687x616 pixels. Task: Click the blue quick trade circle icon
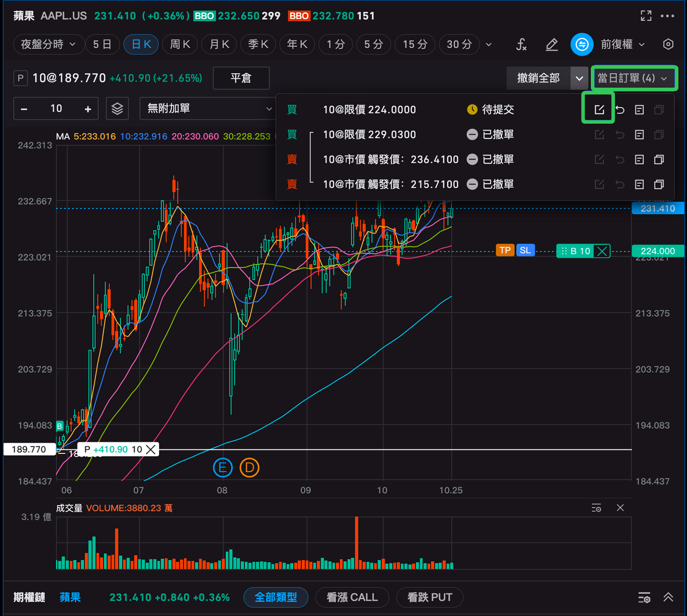click(x=582, y=44)
